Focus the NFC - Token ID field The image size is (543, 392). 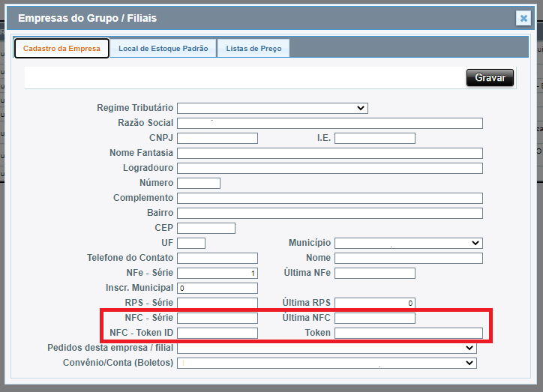point(217,333)
